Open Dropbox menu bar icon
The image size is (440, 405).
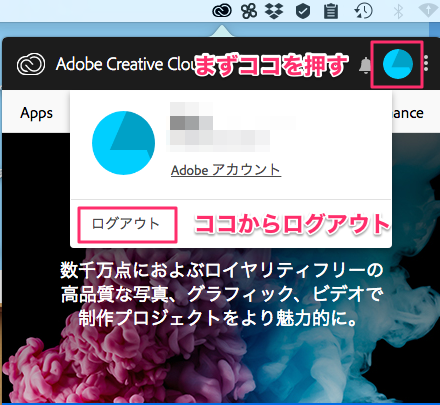pyautogui.click(x=274, y=11)
